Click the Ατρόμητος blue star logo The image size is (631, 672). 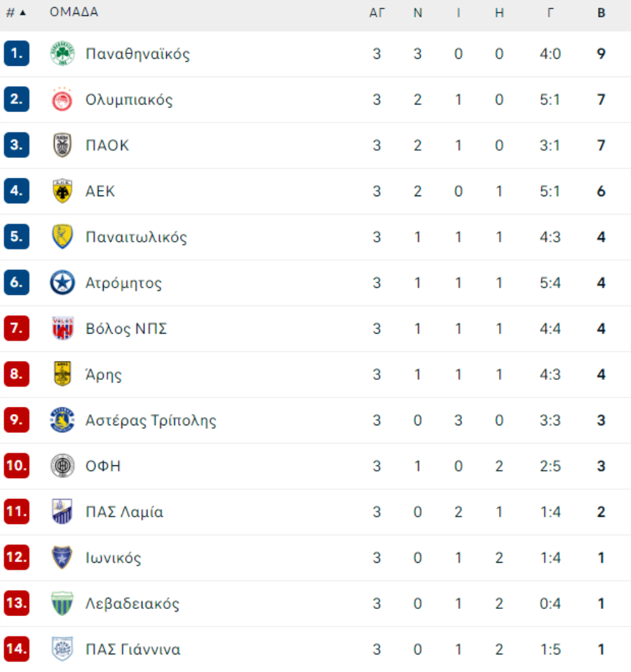pyautogui.click(x=62, y=282)
